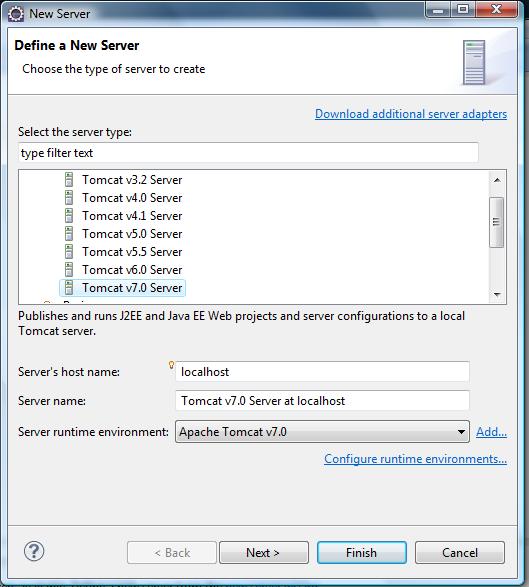Click the lightbulb hint icon by host name
This screenshot has width=529, height=587.
[x=171, y=365]
